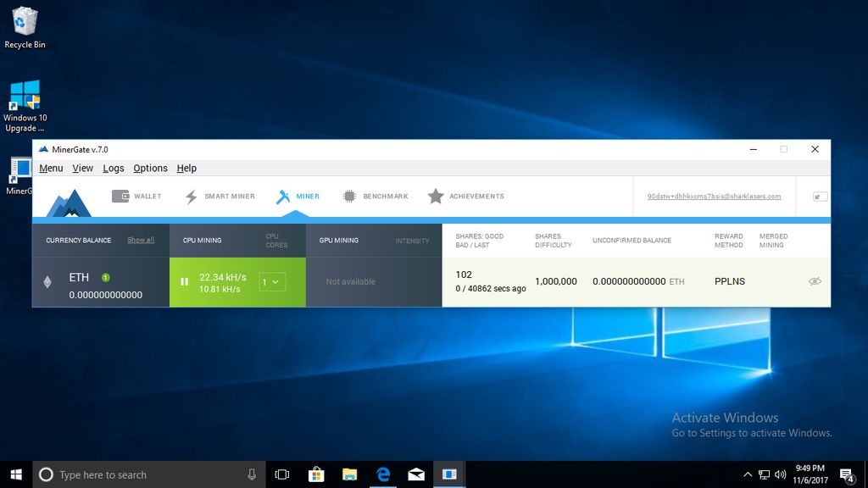Open the View menu

click(x=82, y=168)
